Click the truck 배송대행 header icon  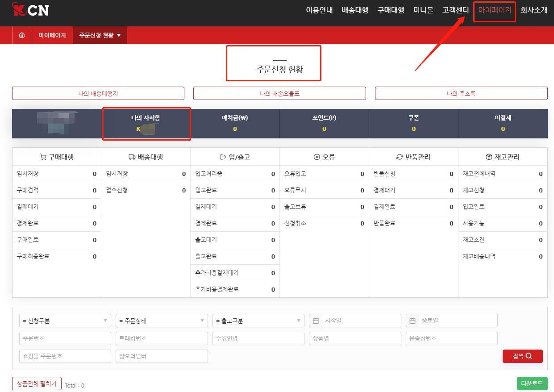tap(132, 157)
